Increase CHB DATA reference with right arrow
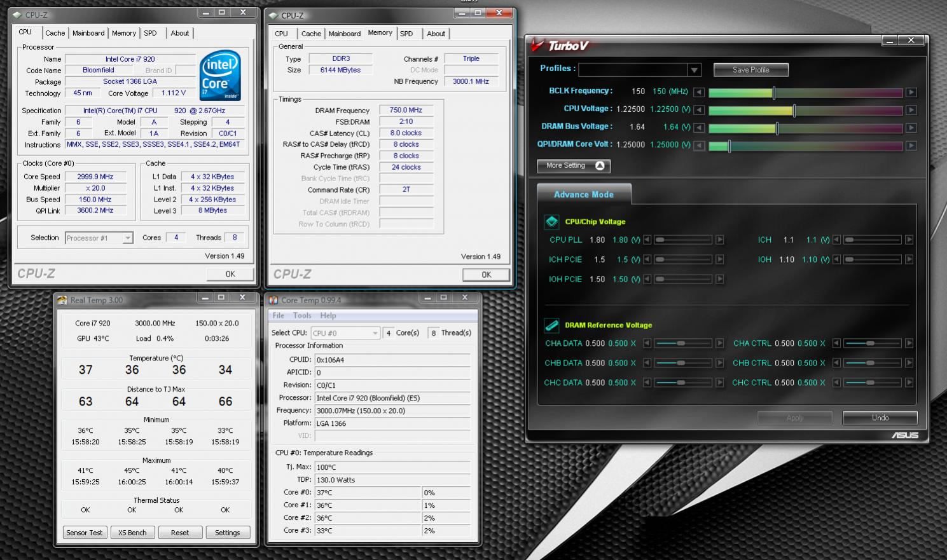 pyautogui.click(x=720, y=363)
